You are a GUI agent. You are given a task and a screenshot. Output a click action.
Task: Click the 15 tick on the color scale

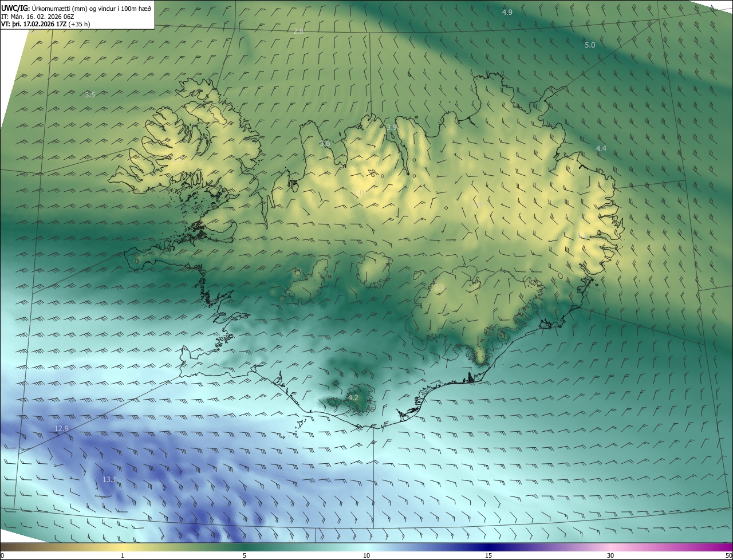[488, 555]
